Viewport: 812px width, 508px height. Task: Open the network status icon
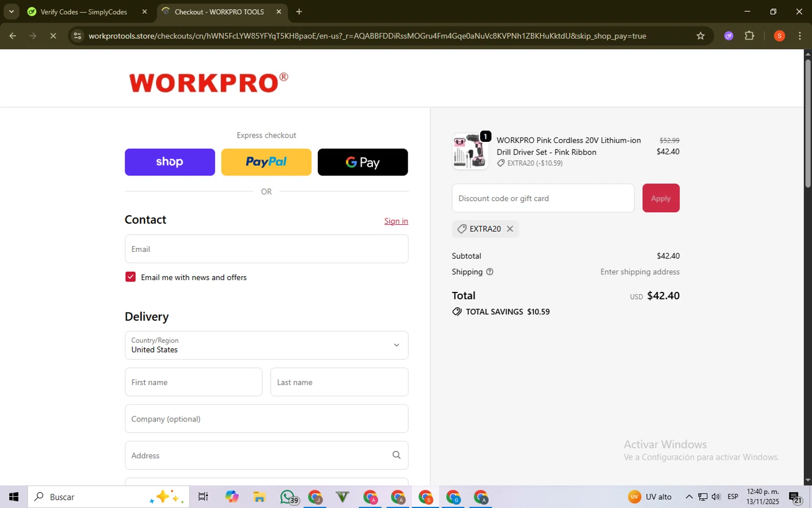pyautogui.click(x=703, y=497)
